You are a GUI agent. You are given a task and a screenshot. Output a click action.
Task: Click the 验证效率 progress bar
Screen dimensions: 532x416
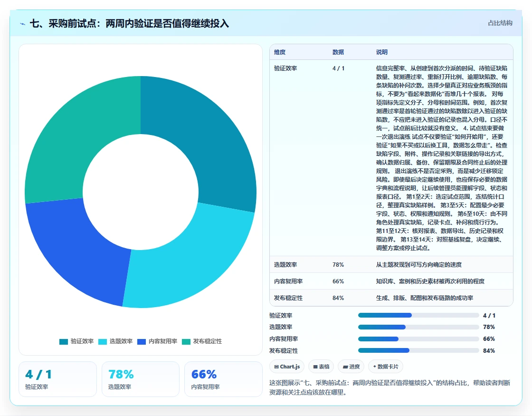click(x=418, y=316)
